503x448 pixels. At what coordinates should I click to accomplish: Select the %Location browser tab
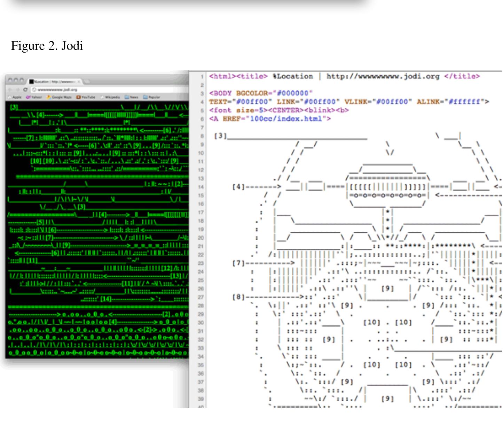pyautogui.click(x=55, y=82)
